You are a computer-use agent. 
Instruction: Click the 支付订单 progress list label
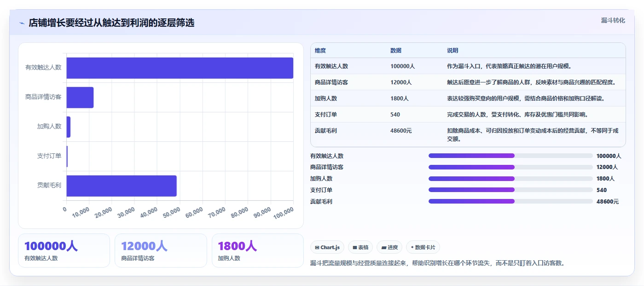click(321, 190)
